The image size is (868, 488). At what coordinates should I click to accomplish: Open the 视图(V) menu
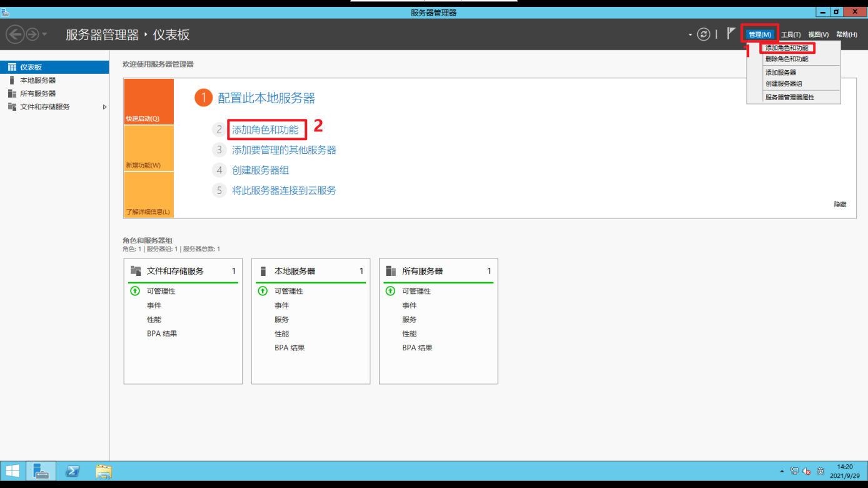818,35
